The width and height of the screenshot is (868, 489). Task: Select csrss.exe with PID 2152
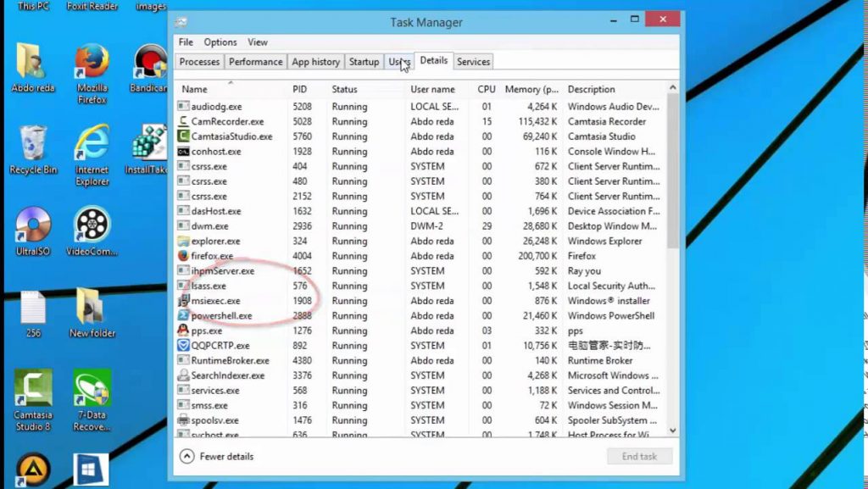point(421,196)
